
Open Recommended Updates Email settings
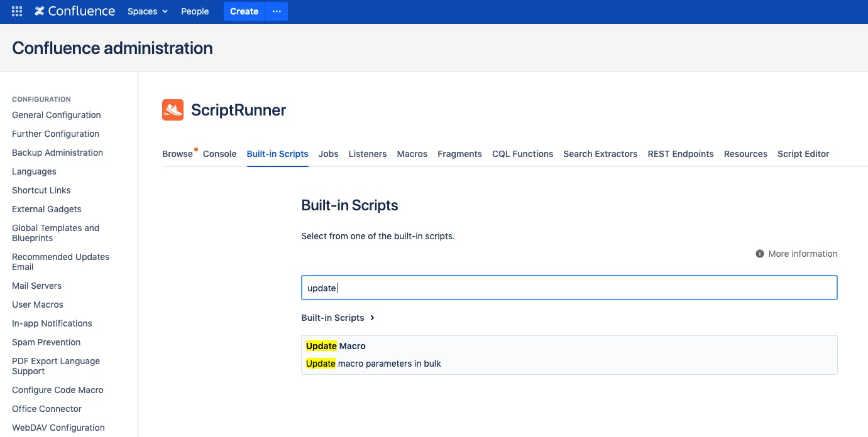pyautogui.click(x=61, y=262)
